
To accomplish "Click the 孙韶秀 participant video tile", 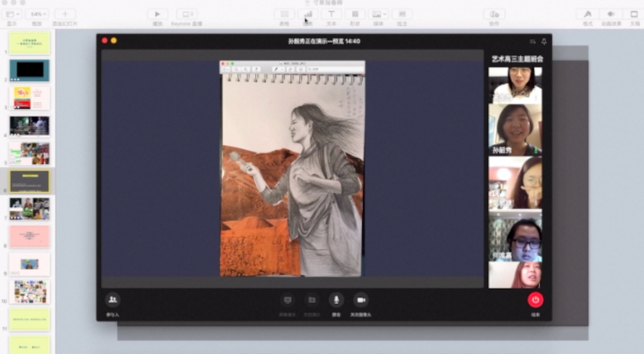I will click(x=515, y=130).
